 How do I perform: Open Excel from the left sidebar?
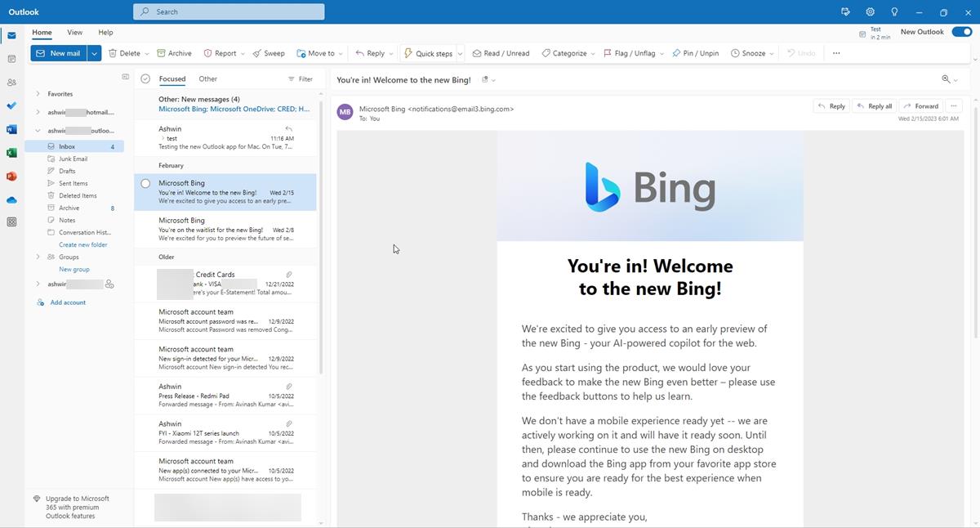(11, 152)
